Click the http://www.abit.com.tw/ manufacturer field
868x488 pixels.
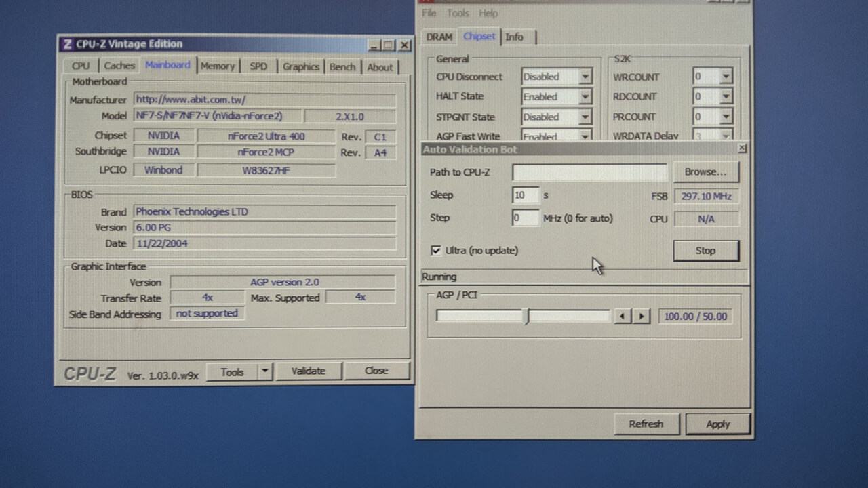point(264,100)
